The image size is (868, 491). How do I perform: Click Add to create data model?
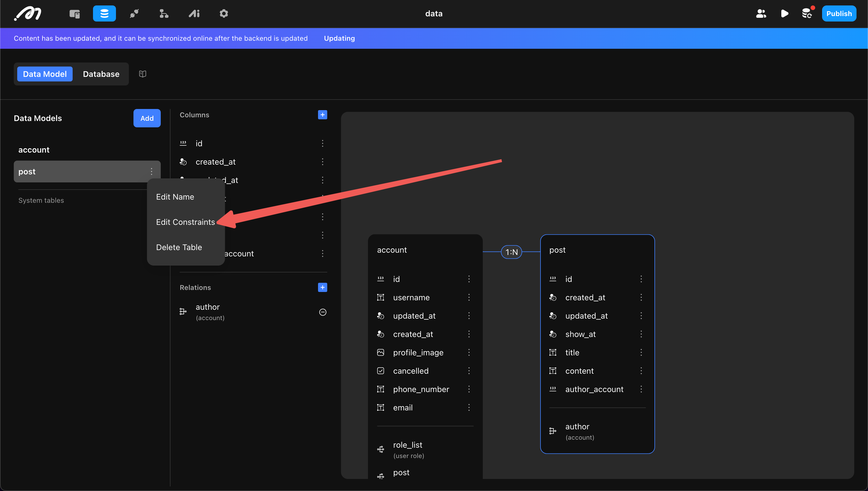tap(147, 118)
